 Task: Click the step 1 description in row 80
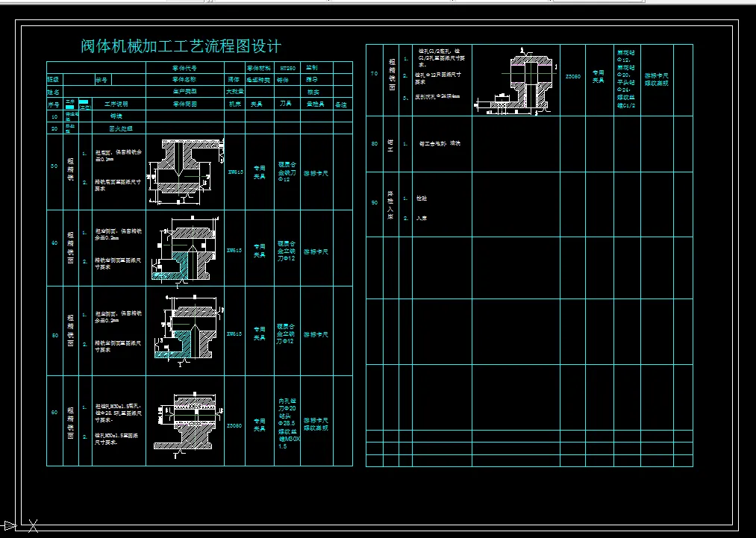(440, 143)
